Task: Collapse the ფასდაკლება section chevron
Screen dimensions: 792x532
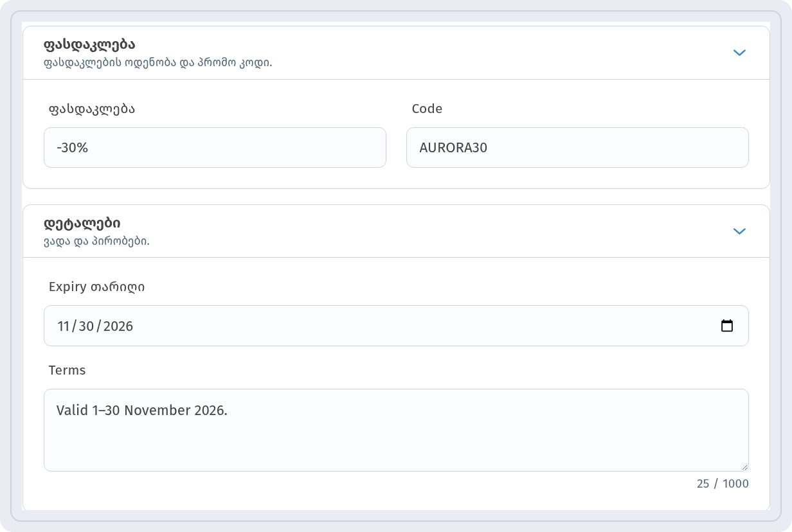Action: point(739,53)
